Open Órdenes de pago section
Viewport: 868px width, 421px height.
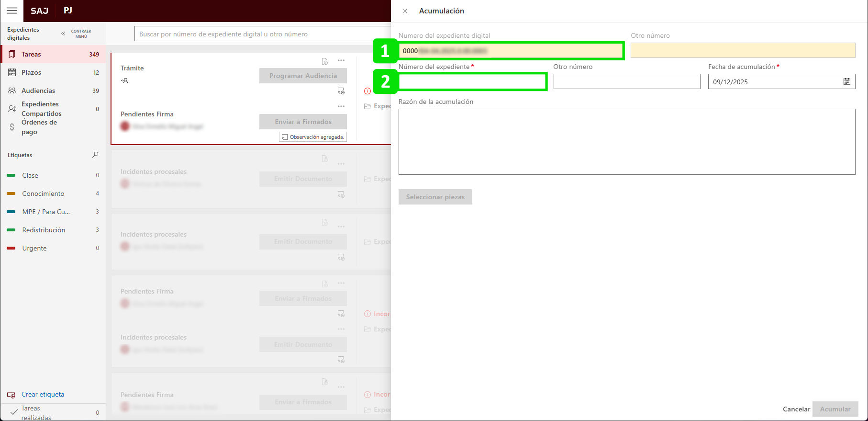(x=39, y=127)
